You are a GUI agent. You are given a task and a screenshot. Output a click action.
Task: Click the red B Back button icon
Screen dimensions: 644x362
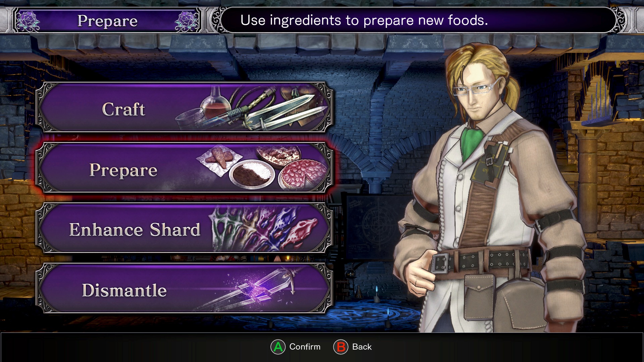pyautogui.click(x=341, y=347)
